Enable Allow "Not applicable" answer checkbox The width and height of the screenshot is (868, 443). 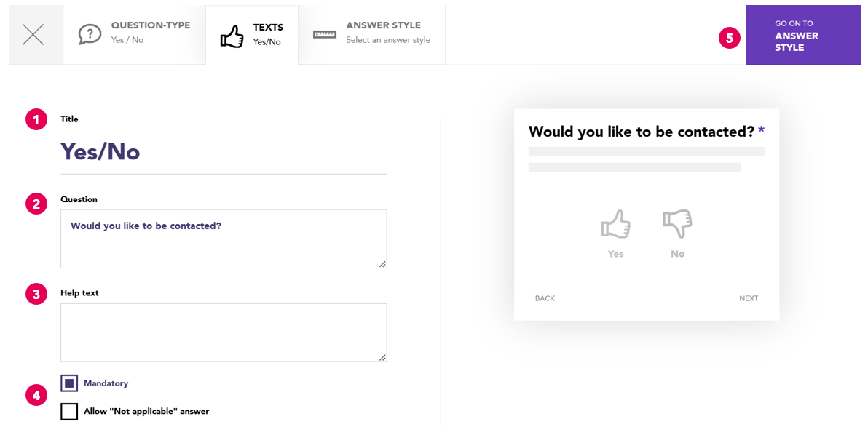coord(69,412)
